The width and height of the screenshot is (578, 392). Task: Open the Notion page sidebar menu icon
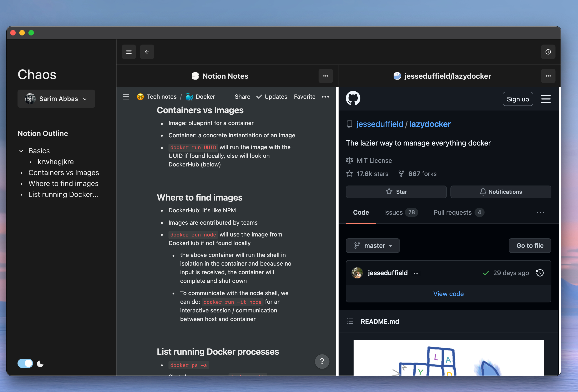click(x=126, y=96)
